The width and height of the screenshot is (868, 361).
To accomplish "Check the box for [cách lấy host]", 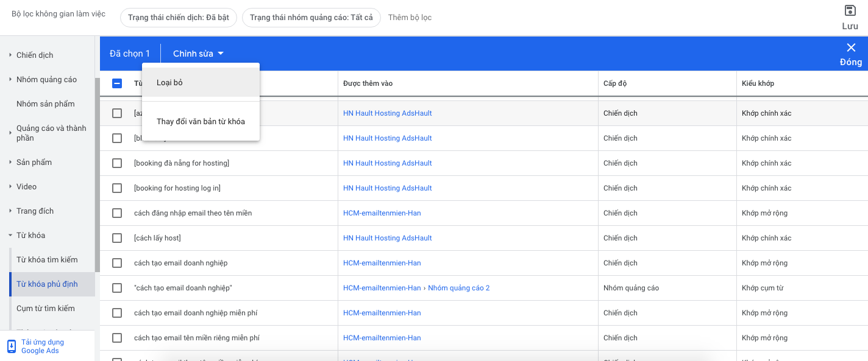I will click(117, 238).
